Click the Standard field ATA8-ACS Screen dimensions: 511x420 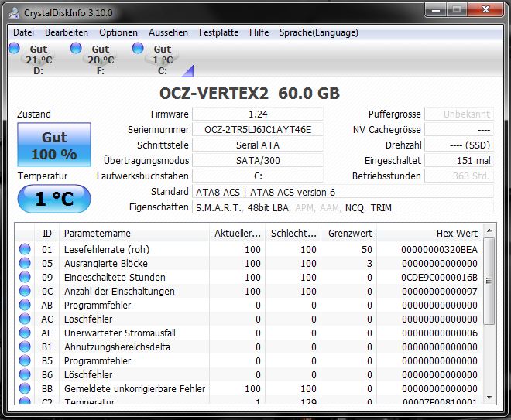pyautogui.click(x=343, y=192)
